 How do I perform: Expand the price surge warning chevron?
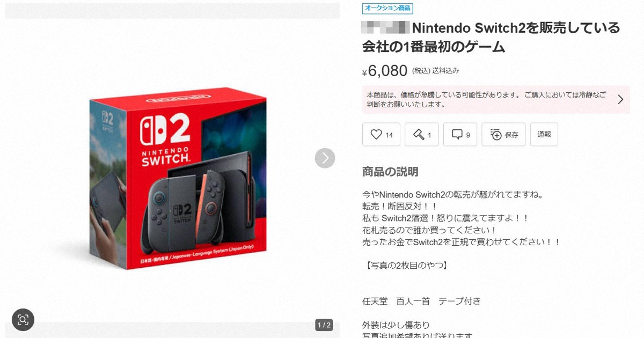[620, 99]
